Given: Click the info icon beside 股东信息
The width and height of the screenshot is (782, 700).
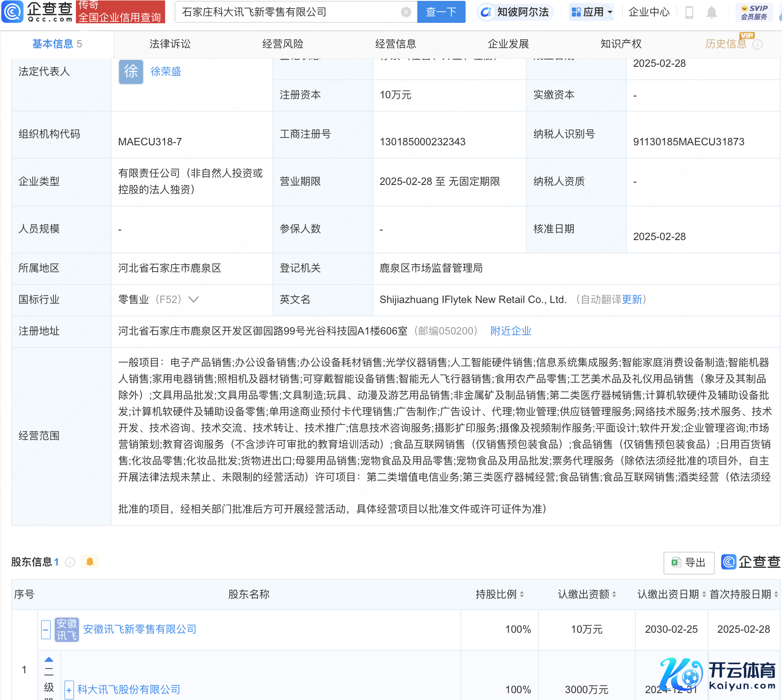Looking at the screenshot, I should click(x=70, y=562).
